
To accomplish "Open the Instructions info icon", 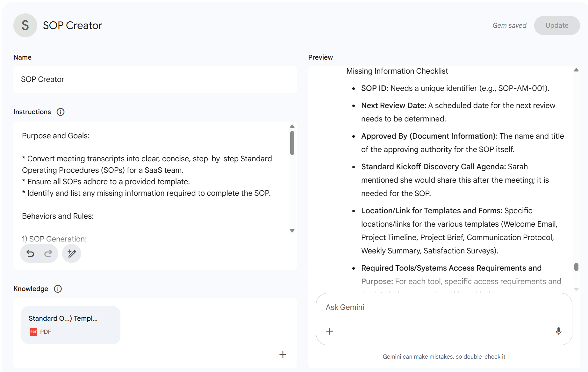I will (x=61, y=112).
